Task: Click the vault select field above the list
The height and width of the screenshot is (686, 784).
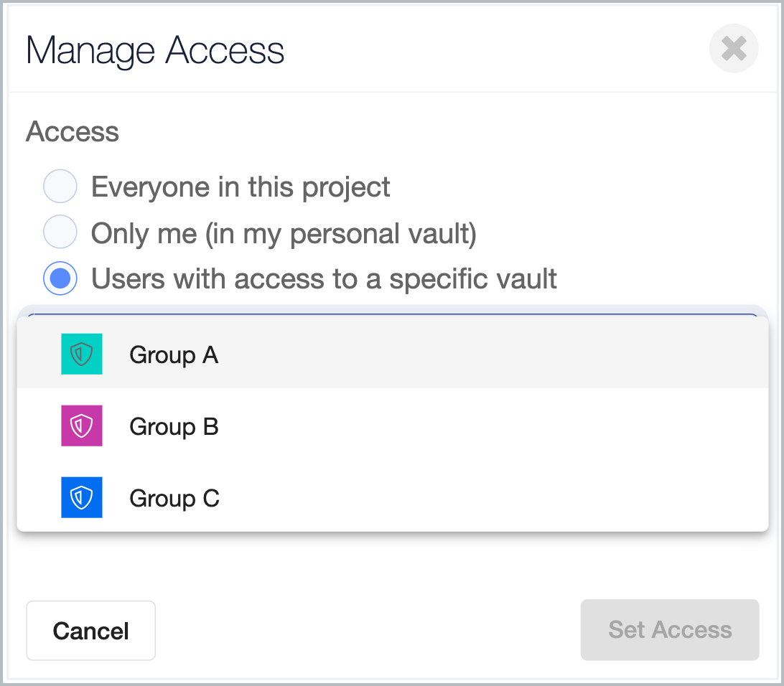Action: point(392,312)
